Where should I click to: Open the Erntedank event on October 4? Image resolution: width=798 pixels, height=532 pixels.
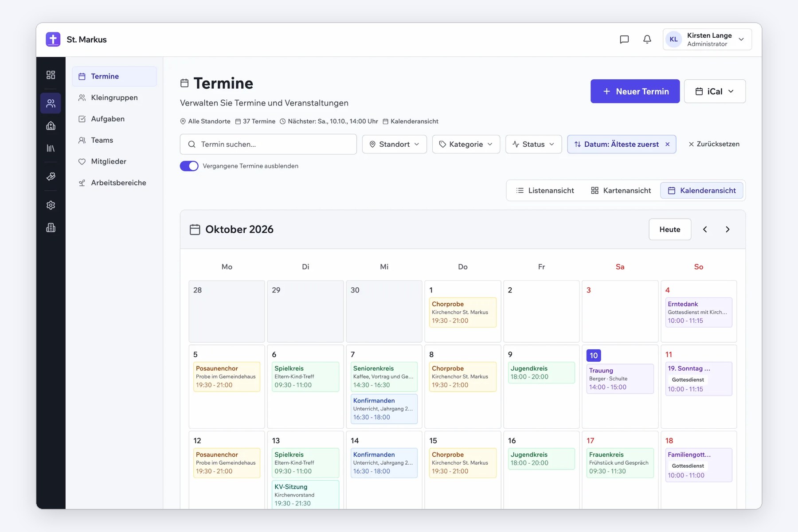click(x=699, y=313)
